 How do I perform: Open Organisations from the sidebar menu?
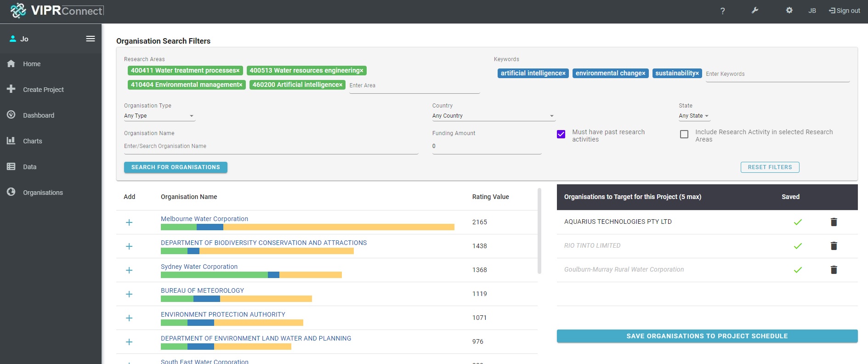pos(43,193)
